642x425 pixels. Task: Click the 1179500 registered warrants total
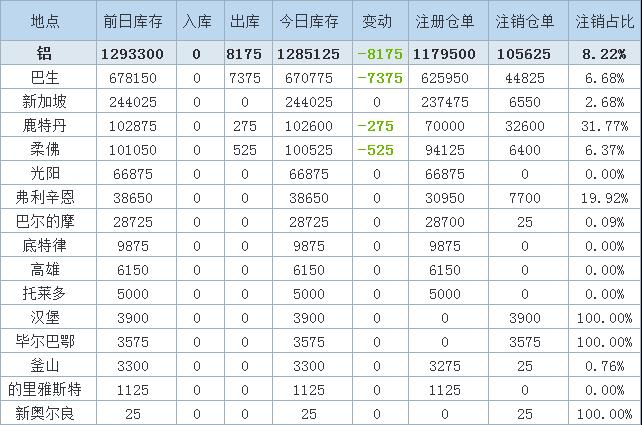[x=443, y=55]
